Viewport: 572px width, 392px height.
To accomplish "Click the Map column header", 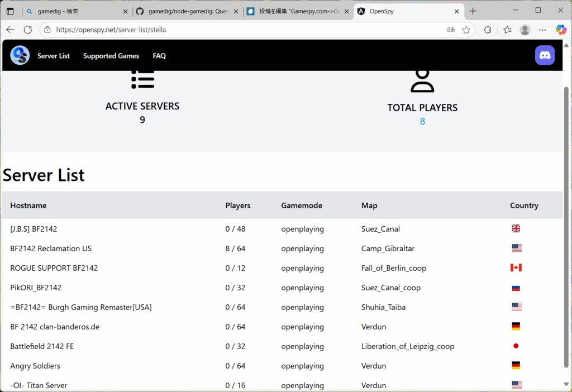I will click(369, 205).
